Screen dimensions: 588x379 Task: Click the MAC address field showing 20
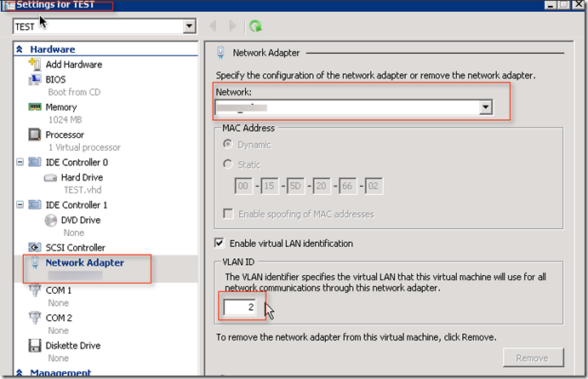point(322,186)
